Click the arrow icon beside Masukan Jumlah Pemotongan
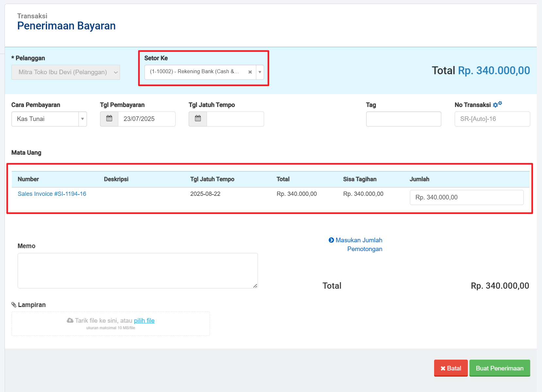542x392 pixels. 331,240
